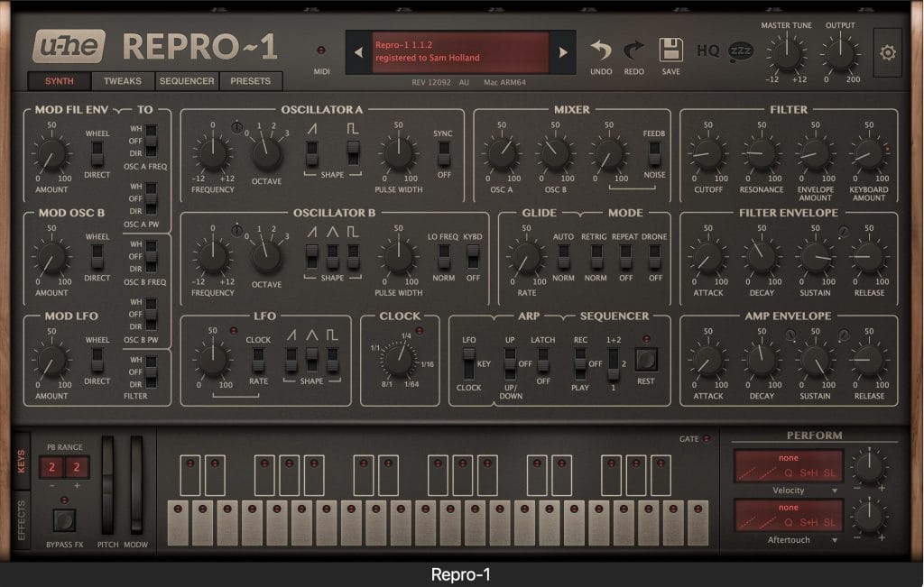Viewport: 924px width, 587px height.
Task: Go to next preset with right arrow
Action: tap(563, 52)
